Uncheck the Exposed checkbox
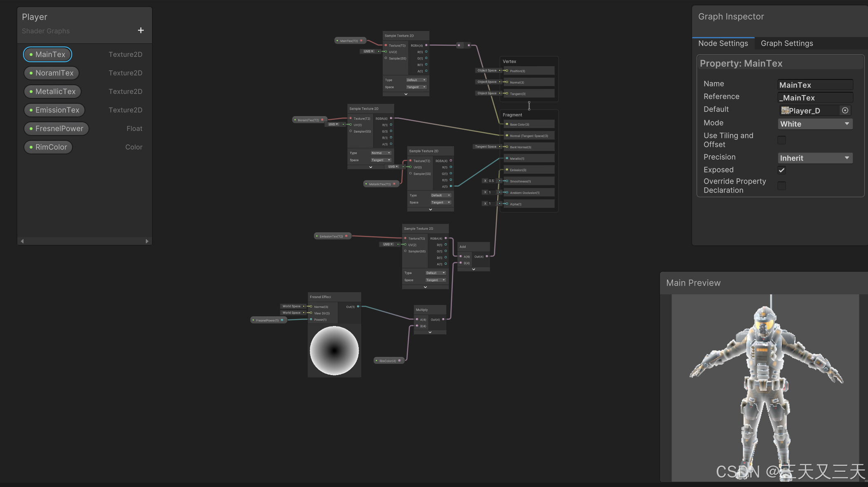 coord(781,170)
